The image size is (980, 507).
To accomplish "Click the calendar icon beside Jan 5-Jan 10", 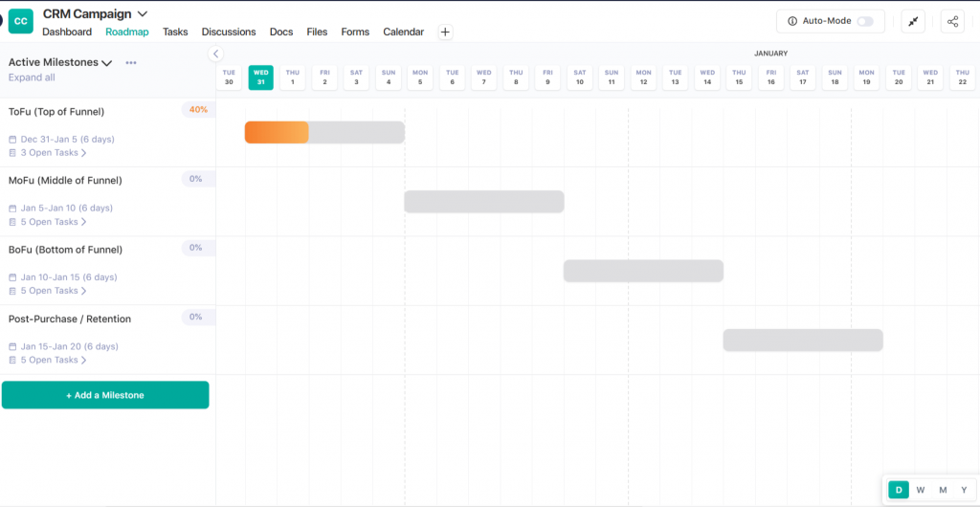I will point(12,208).
